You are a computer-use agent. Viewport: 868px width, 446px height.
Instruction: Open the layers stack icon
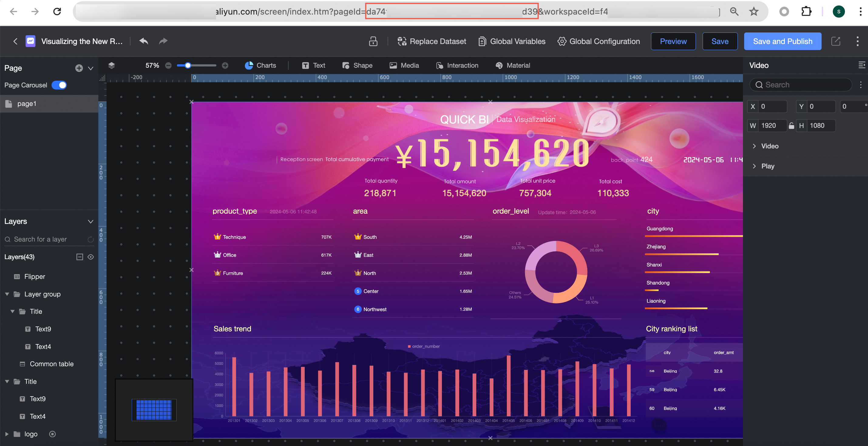(111, 65)
